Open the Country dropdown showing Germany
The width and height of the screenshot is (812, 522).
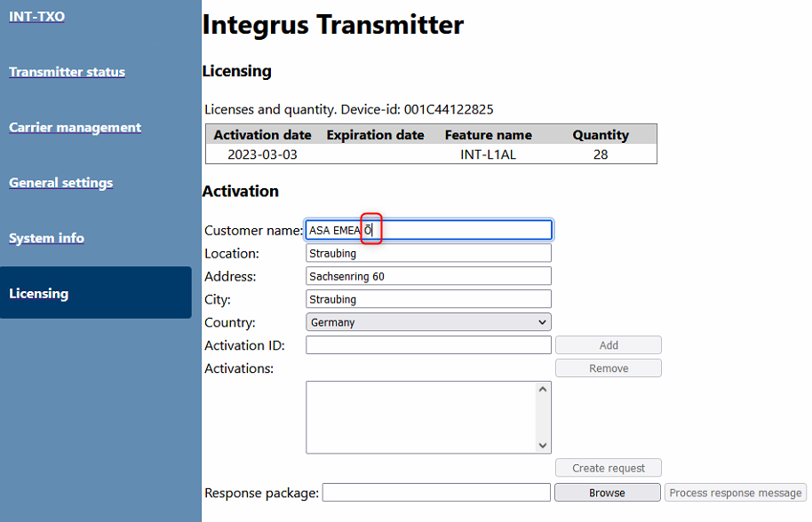coord(428,322)
